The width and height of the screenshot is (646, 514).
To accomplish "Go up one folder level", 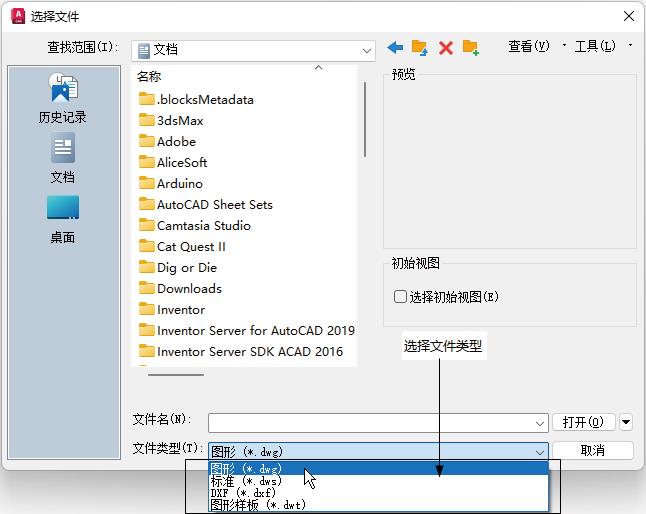I will 420,47.
